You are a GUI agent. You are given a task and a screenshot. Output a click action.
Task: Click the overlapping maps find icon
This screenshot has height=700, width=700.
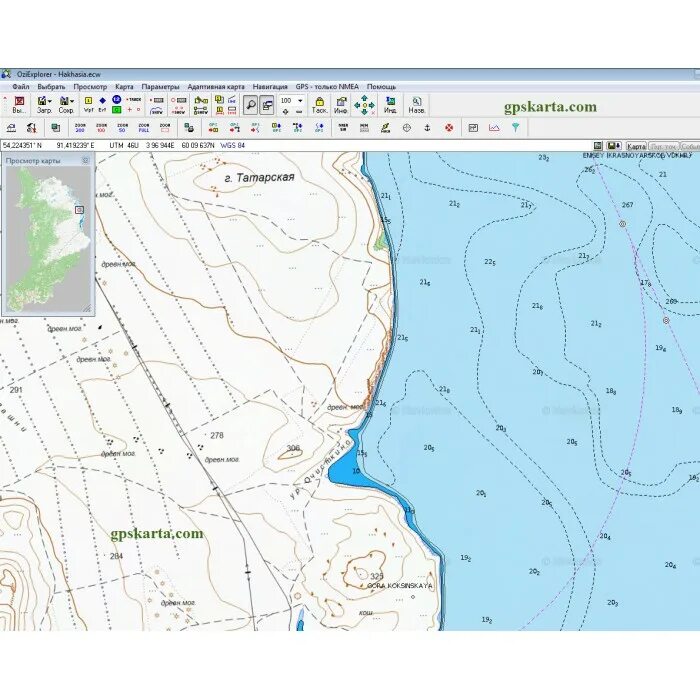point(56,128)
